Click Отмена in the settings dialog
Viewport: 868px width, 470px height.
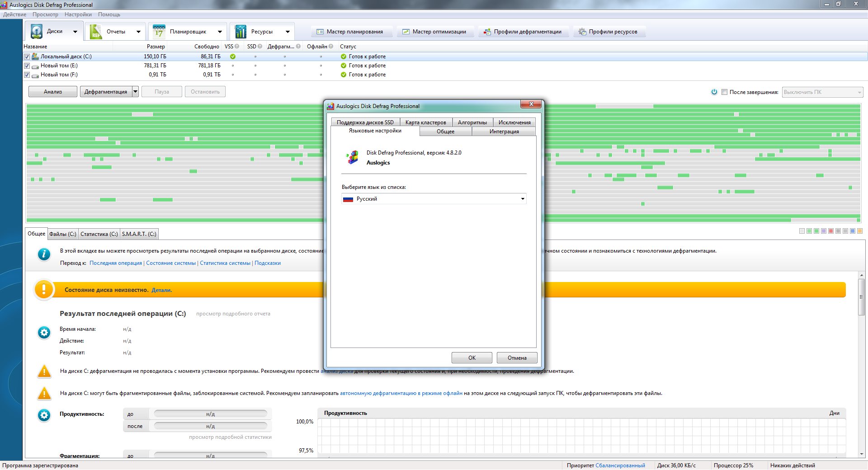[x=517, y=358]
